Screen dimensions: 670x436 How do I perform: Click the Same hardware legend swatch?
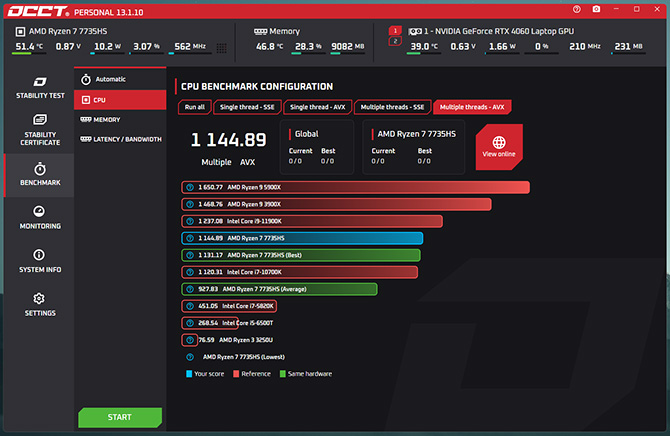coord(282,374)
